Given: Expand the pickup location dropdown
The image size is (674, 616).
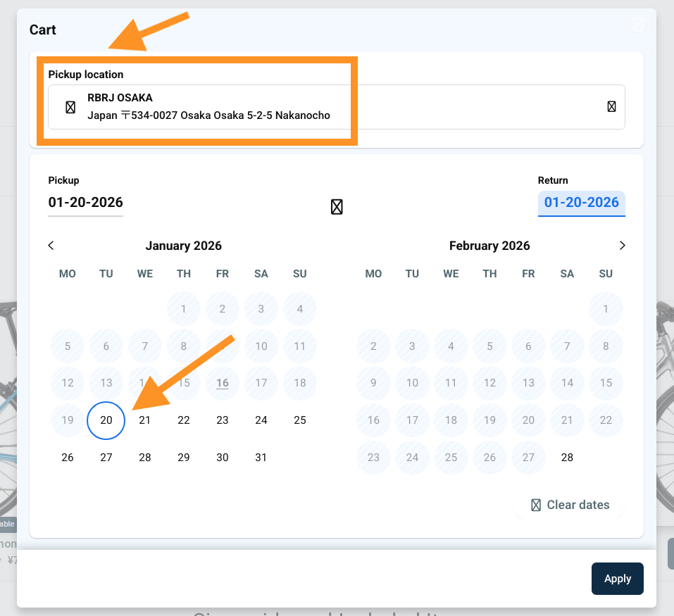Looking at the screenshot, I should coord(611,107).
